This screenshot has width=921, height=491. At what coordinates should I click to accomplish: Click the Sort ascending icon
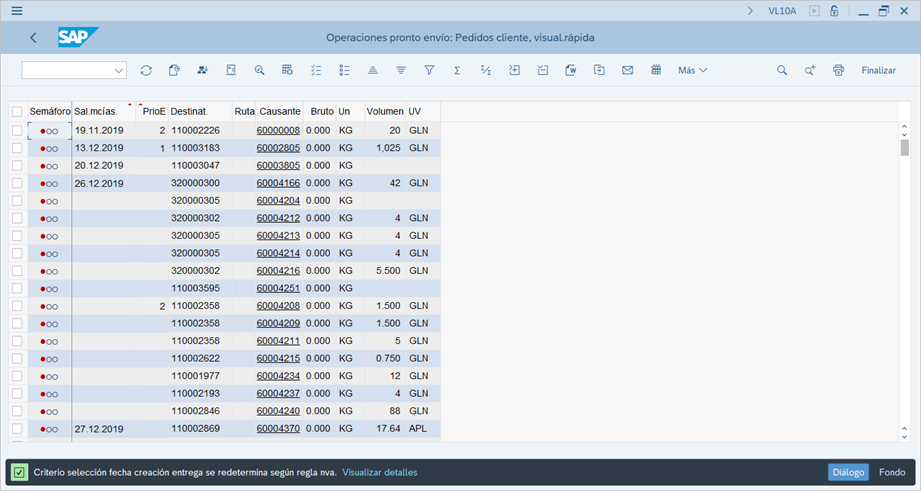coord(372,71)
